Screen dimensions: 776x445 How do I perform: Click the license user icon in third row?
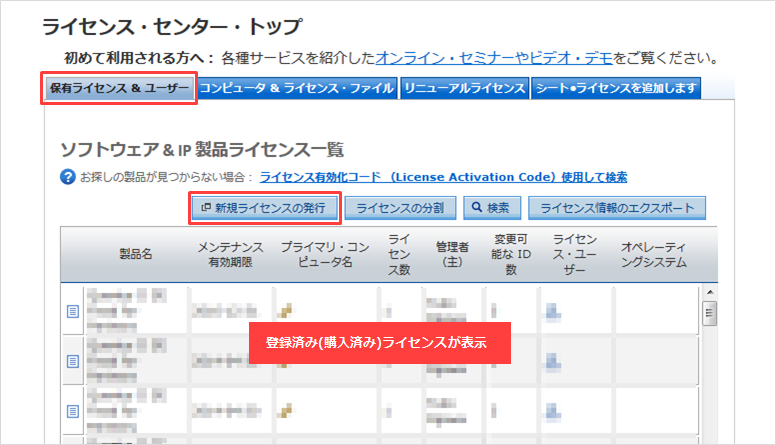point(553,411)
